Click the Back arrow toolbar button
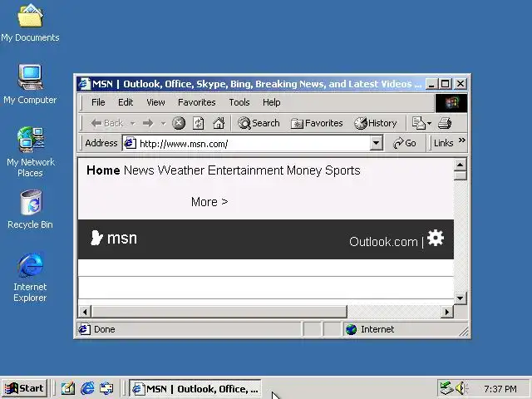Screen dimensions: 532x399 click(106, 123)
